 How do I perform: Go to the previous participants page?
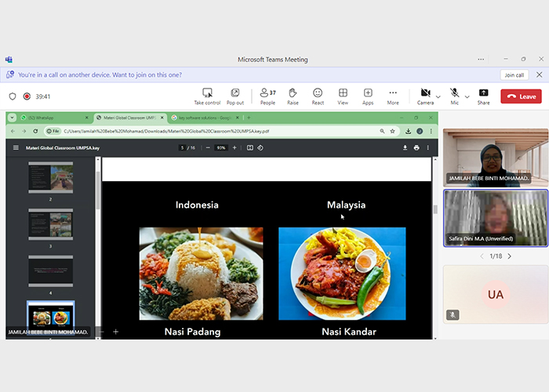coord(482,256)
